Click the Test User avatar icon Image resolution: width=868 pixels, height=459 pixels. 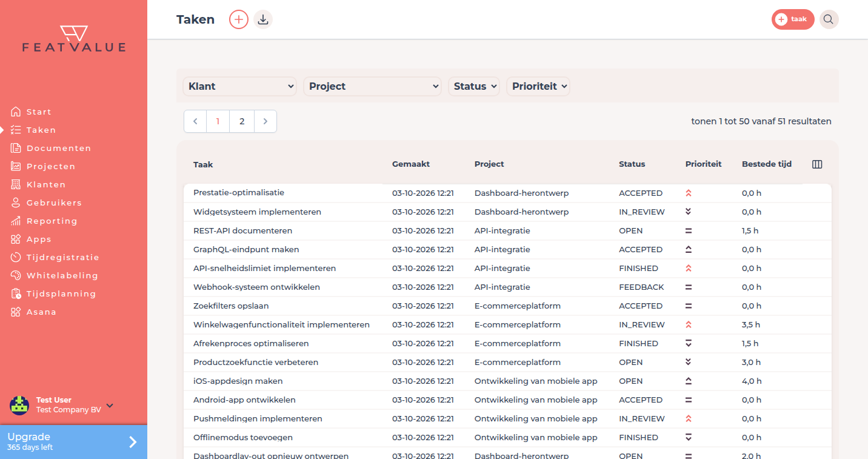tap(19, 405)
